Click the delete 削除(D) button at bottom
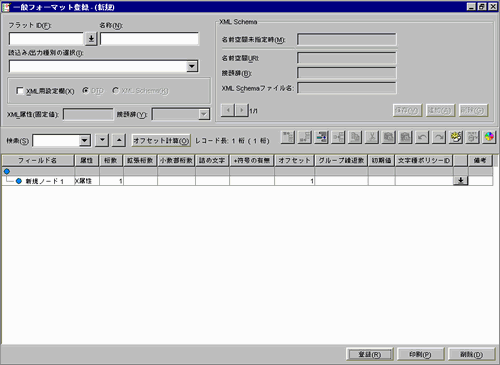 [x=471, y=354]
